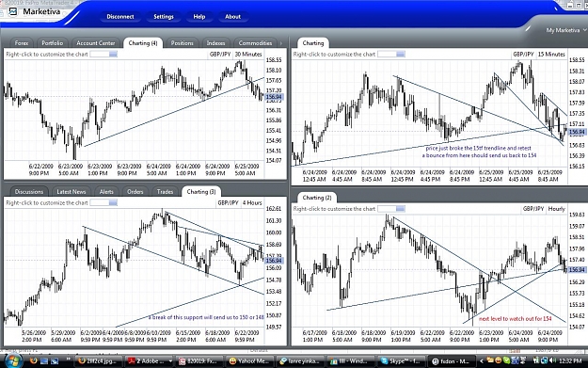Select the Charting (3) tab
Screen dimensions: 588x368
pyautogui.click(x=201, y=192)
